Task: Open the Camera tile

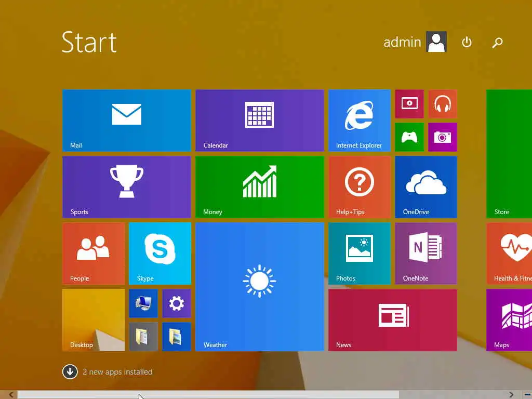Action: pyautogui.click(x=443, y=137)
